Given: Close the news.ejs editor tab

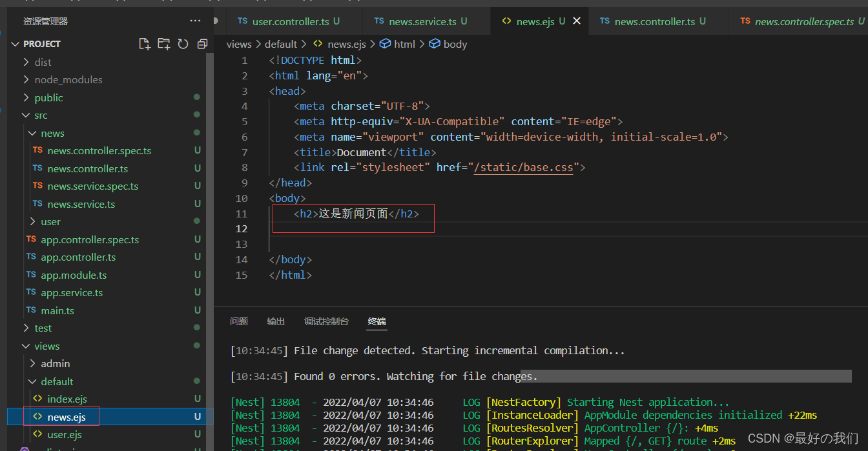Looking at the screenshot, I should tap(577, 21).
